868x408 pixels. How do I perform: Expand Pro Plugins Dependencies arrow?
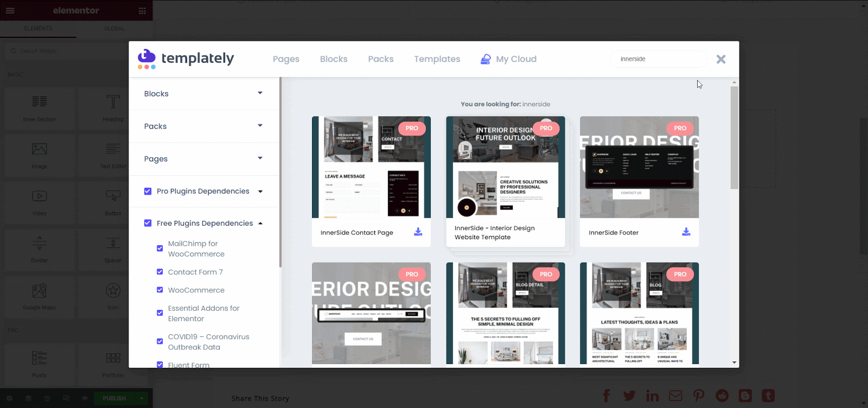(x=260, y=192)
